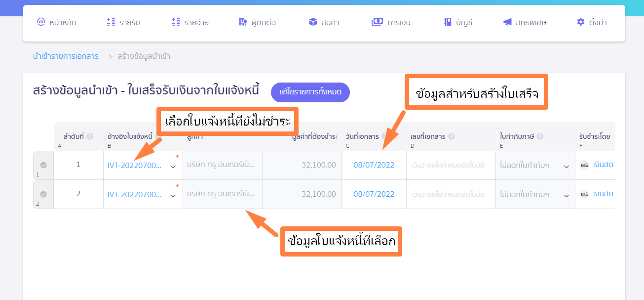Viewport: 644px width, 300px height.
Task: Click the ตั้งค่า gear icon
Action: pos(580,22)
